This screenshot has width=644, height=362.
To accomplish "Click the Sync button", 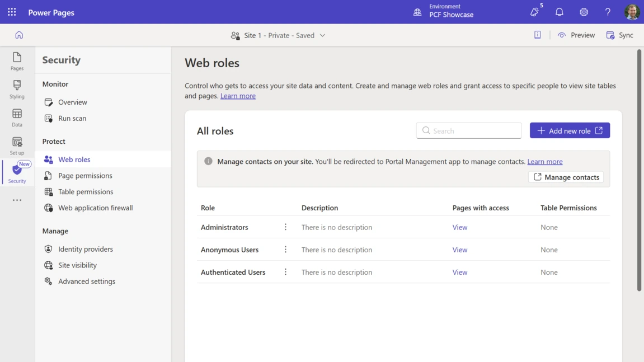I will [620, 35].
